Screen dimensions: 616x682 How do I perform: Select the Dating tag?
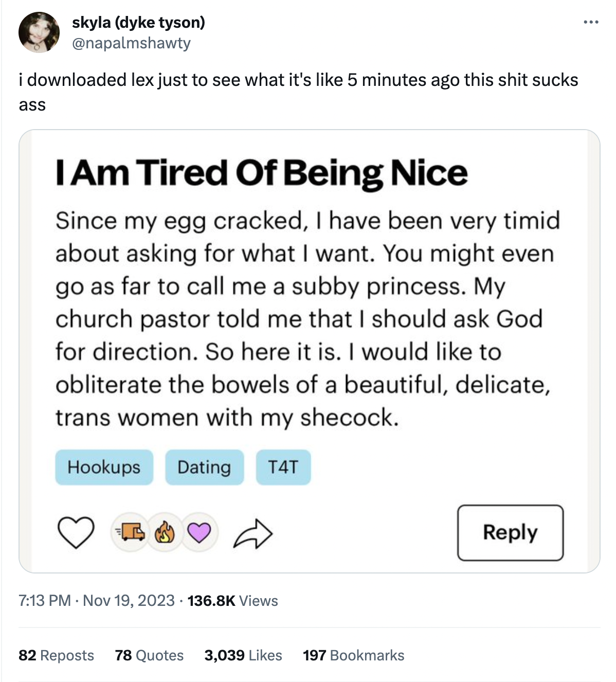click(x=204, y=467)
